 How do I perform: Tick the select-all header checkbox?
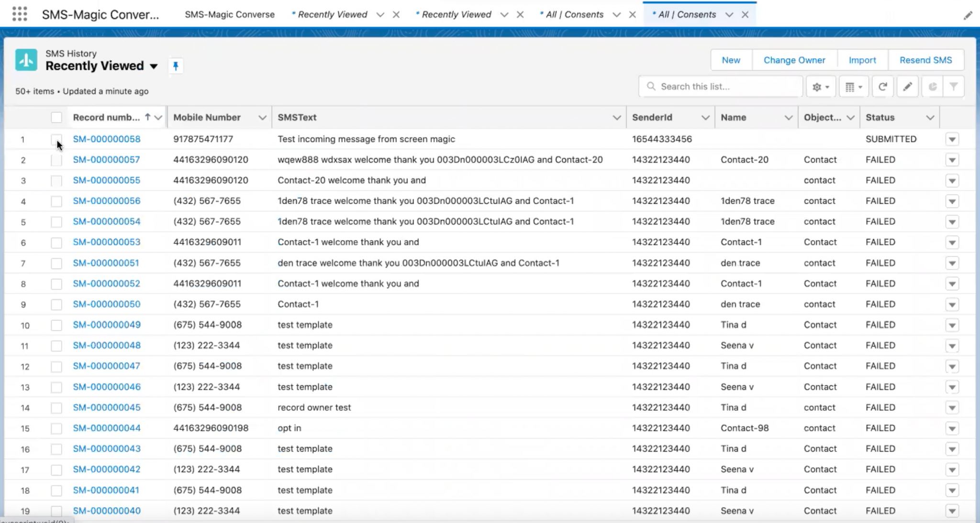pyautogui.click(x=56, y=117)
